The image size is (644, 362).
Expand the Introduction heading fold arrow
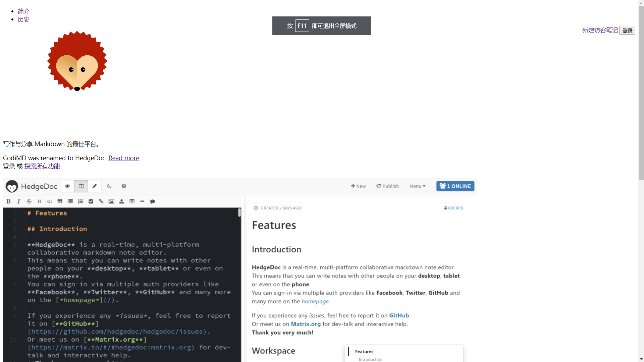click(x=23, y=229)
